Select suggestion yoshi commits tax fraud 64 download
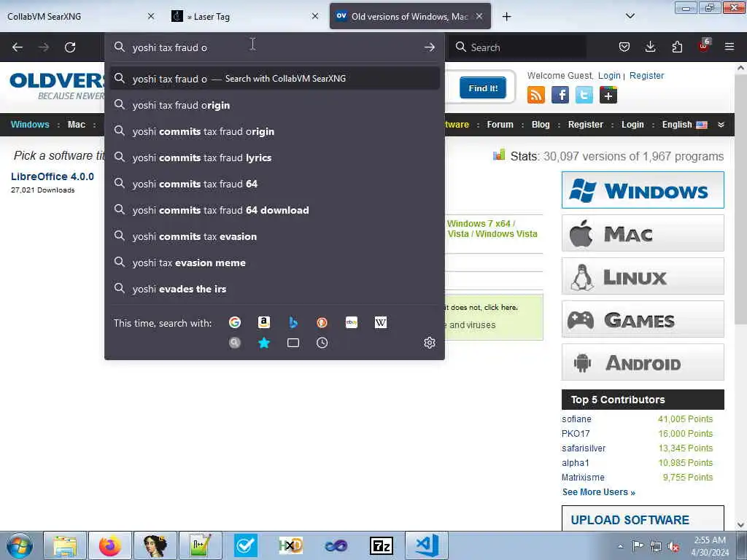 (x=274, y=209)
